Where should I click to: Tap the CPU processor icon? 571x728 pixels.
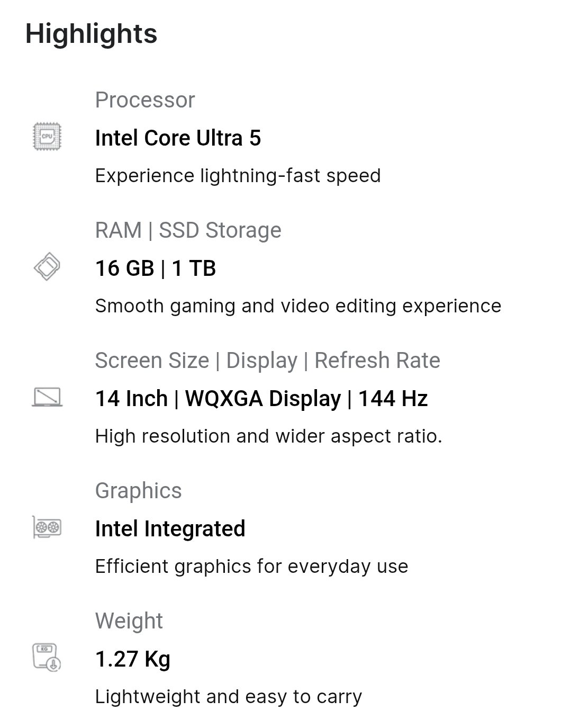tap(47, 137)
